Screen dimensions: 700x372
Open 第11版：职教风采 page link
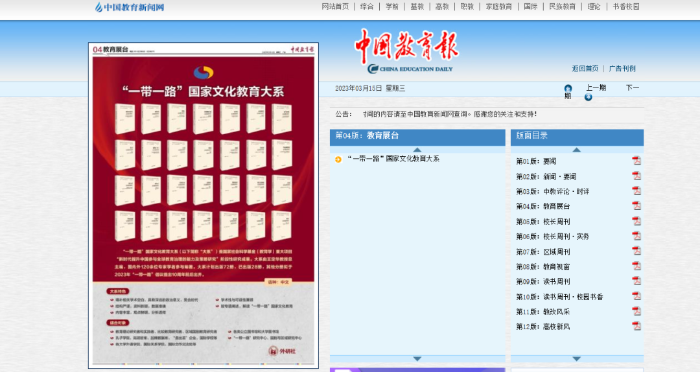[543, 312]
